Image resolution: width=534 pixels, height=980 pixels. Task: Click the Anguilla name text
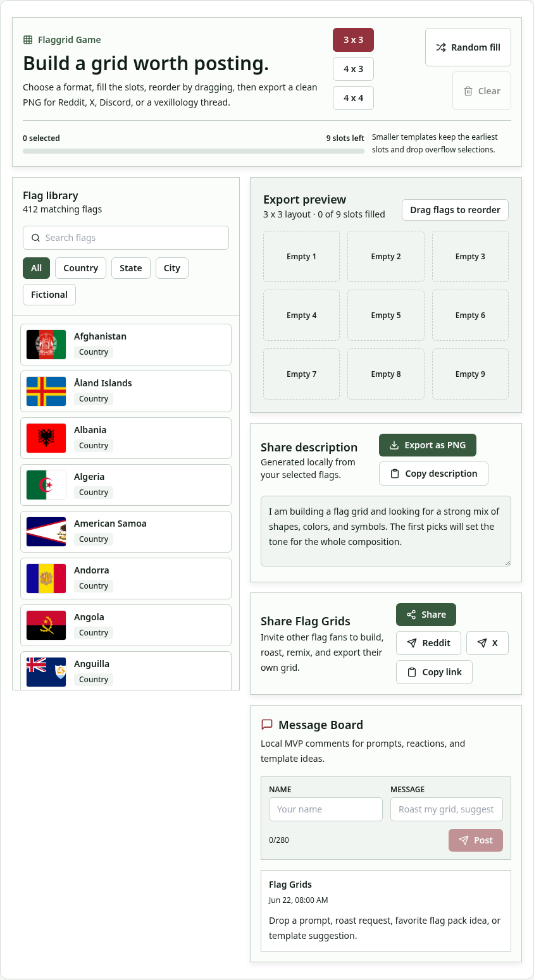point(92,664)
